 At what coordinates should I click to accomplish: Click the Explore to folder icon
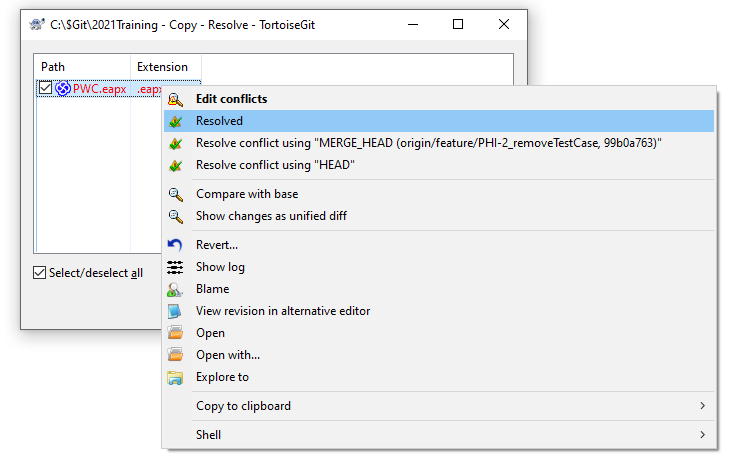point(176,377)
